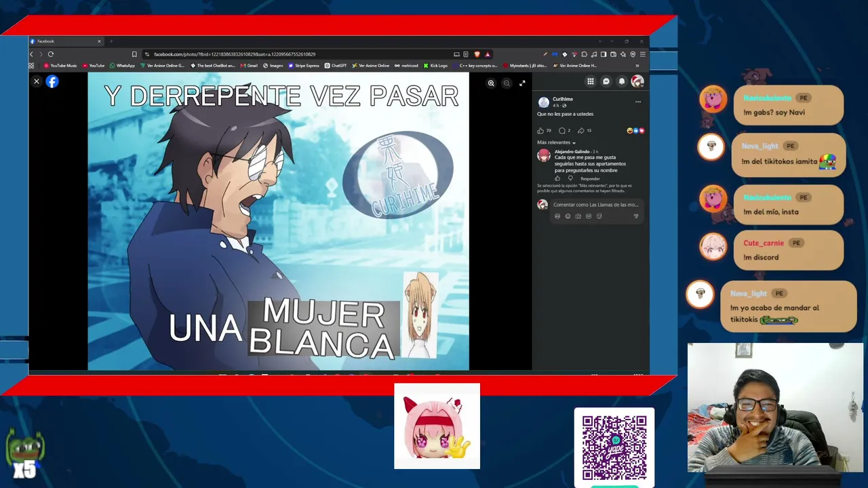Open Brave Shields lion icon
The height and width of the screenshot is (488, 868).
(x=477, y=54)
